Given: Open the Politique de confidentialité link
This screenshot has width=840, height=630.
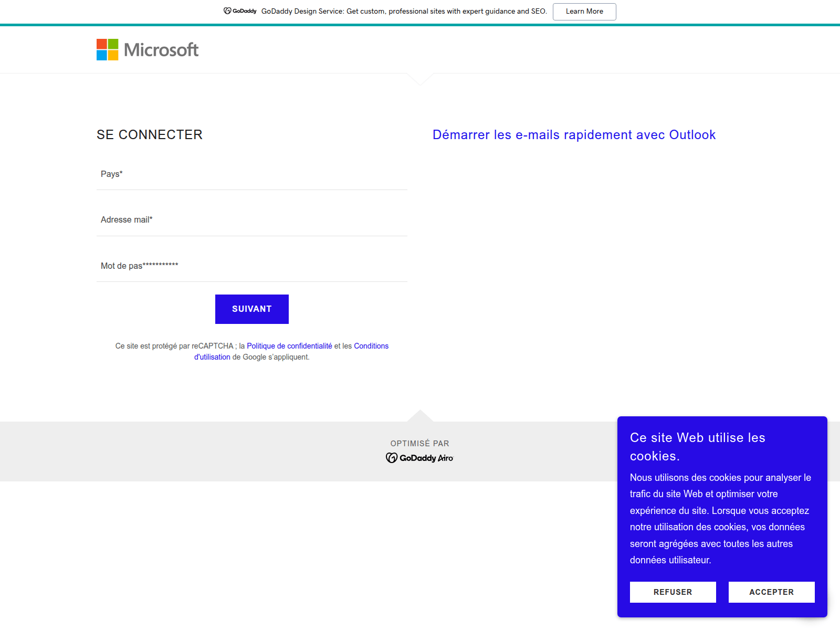Looking at the screenshot, I should click(289, 346).
